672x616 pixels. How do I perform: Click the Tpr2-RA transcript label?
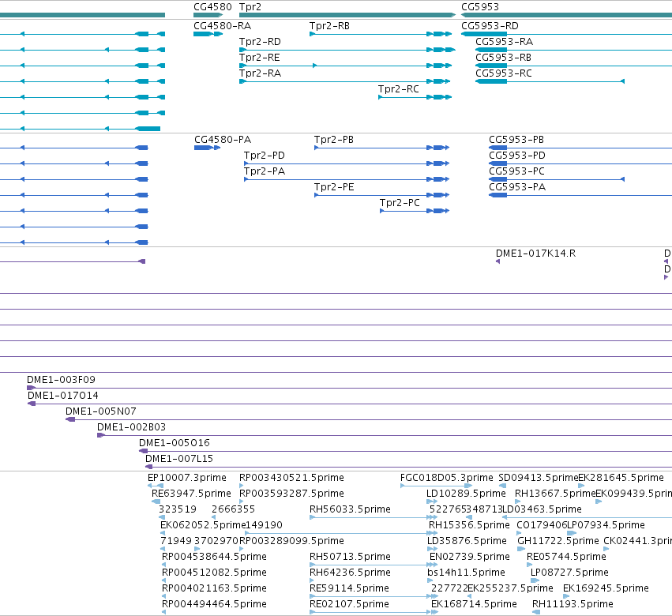tap(260, 73)
